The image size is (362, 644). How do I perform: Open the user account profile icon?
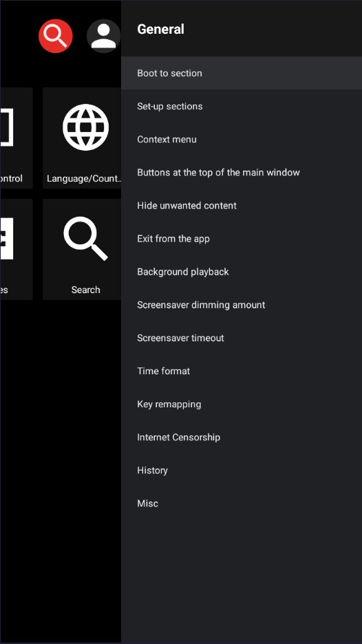(x=103, y=36)
